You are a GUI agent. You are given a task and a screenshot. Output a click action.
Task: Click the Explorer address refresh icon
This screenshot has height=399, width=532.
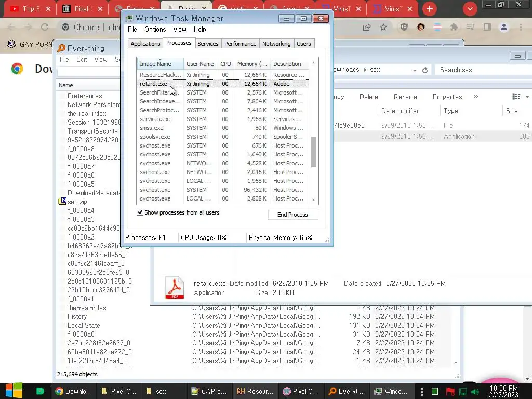pyautogui.click(x=425, y=70)
